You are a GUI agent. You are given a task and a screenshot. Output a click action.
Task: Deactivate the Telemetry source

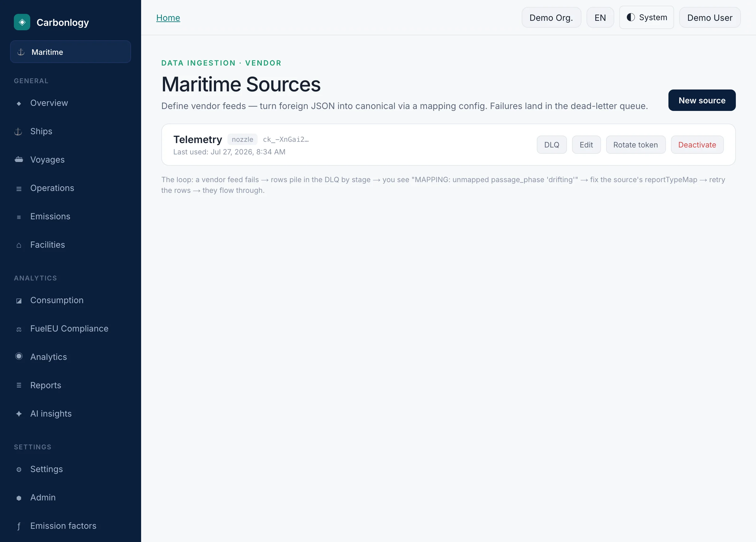click(x=697, y=145)
